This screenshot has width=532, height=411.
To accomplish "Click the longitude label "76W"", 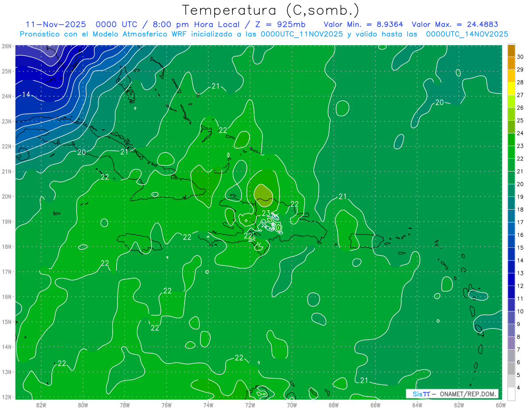I will click(166, 405).
